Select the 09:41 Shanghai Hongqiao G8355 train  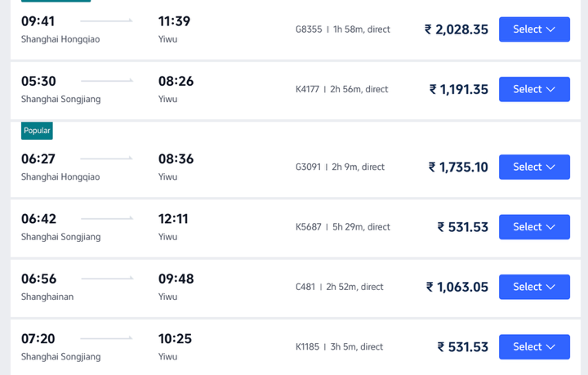[534, 29]
